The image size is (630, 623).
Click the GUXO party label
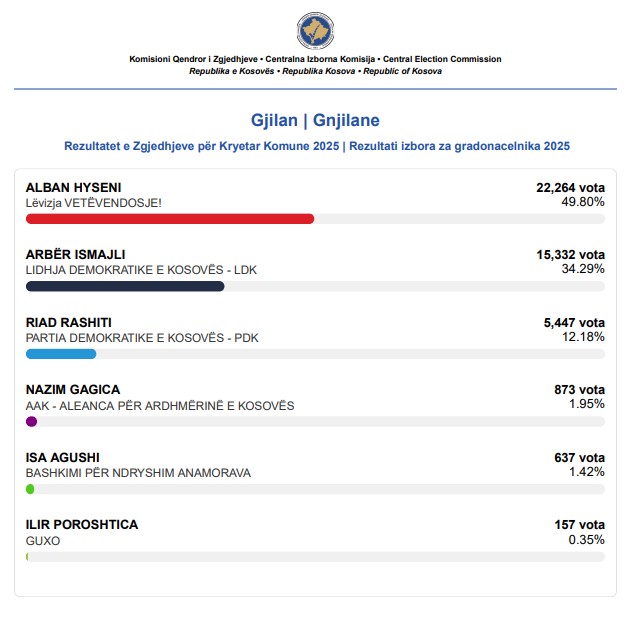pos(43,540)
